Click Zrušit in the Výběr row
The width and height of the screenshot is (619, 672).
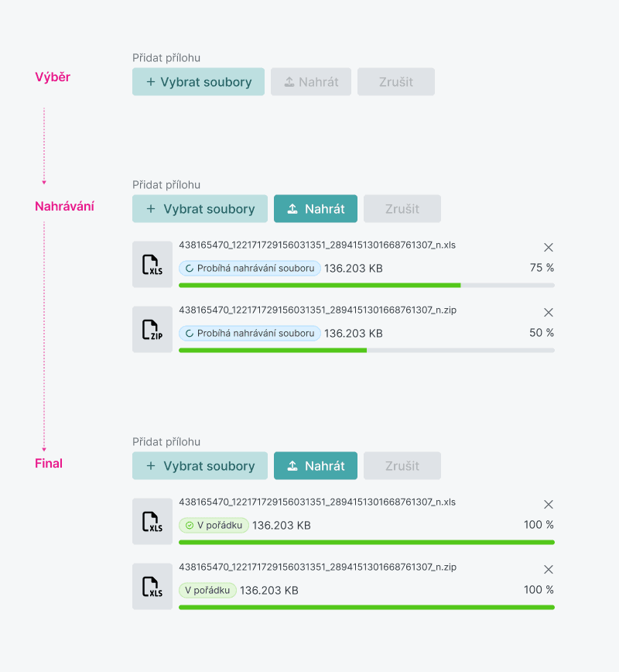[x=396, y=82]
